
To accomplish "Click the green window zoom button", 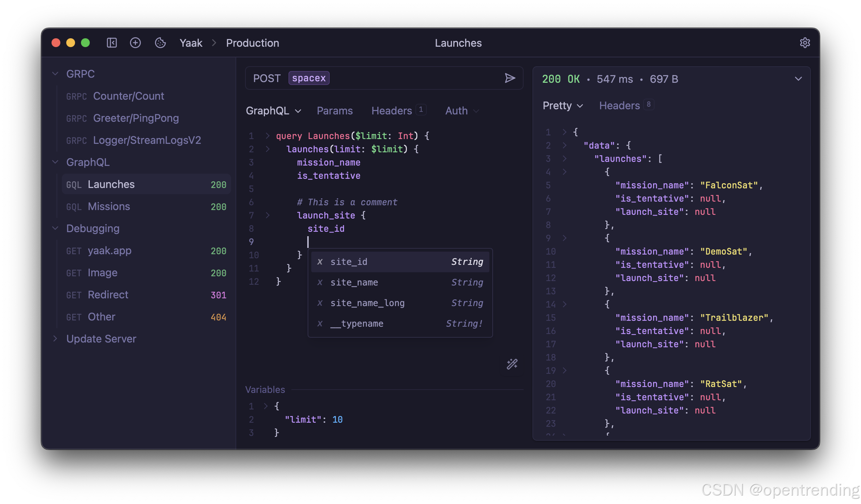I will pyautogui.click(x=85, y=43).
